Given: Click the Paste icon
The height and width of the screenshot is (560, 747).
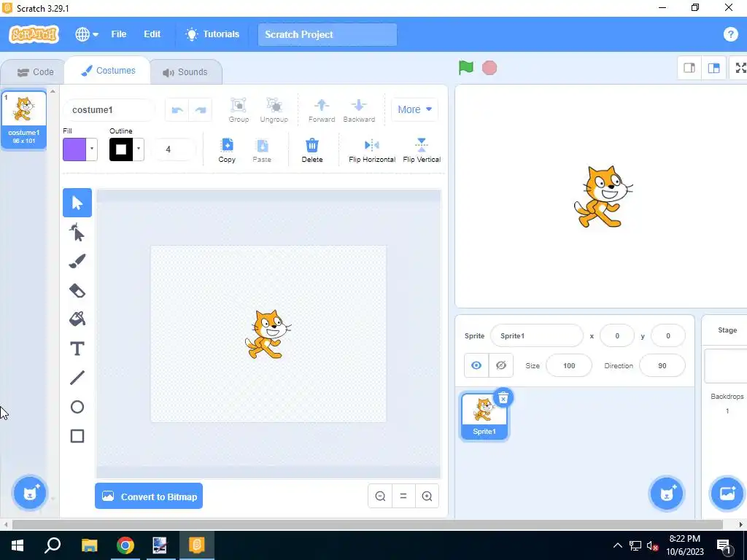Looking at the screenshot, I should pos(262,150).
